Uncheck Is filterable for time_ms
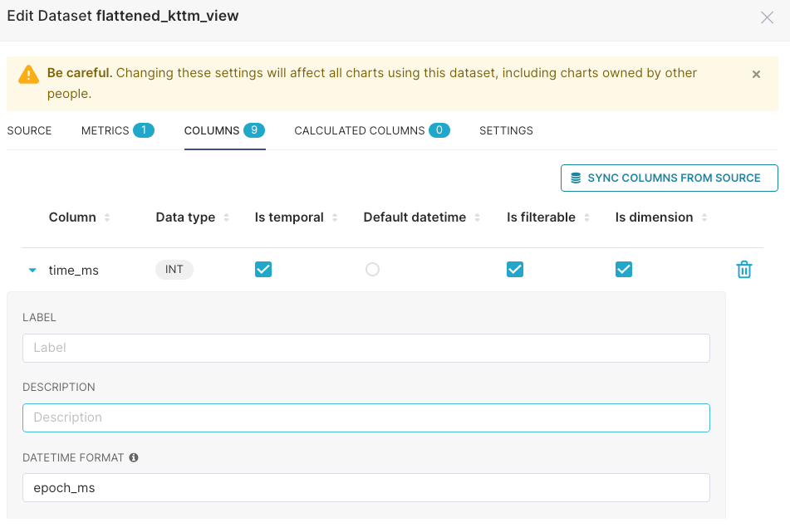The image size is (790, 532). point(515,269)
